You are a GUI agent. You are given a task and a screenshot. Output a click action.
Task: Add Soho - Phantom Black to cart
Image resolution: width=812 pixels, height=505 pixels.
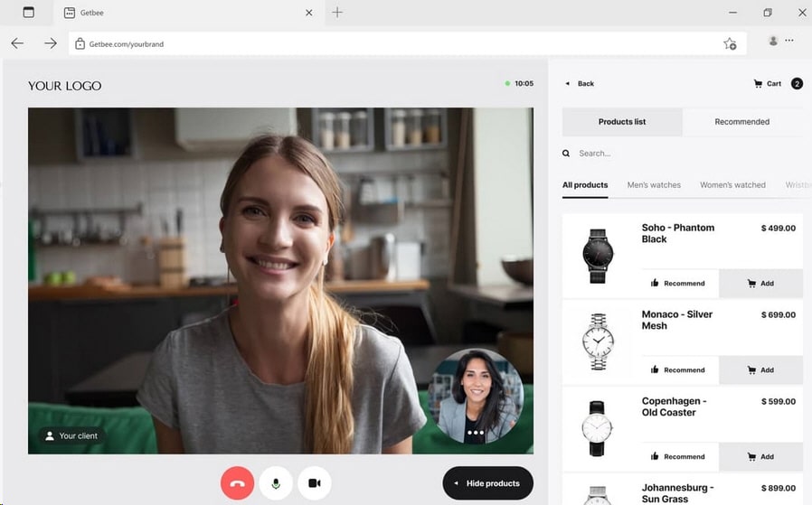tap(760, 284)
